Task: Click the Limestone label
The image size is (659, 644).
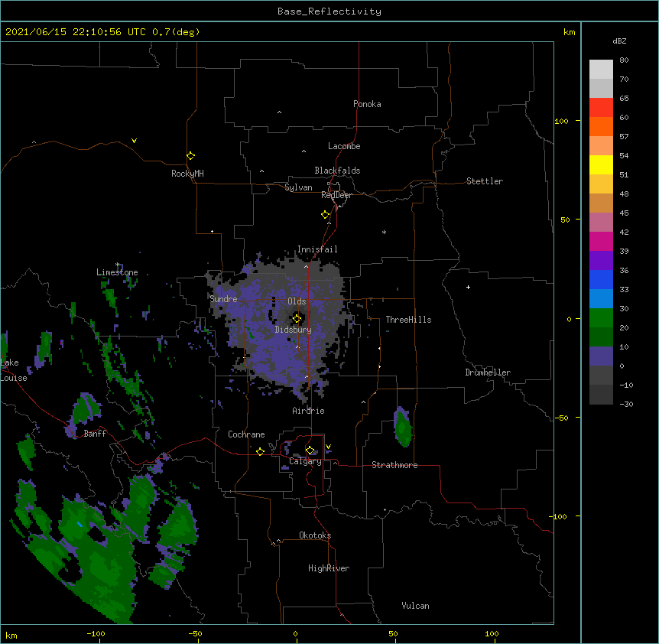Action: [117, 272]
